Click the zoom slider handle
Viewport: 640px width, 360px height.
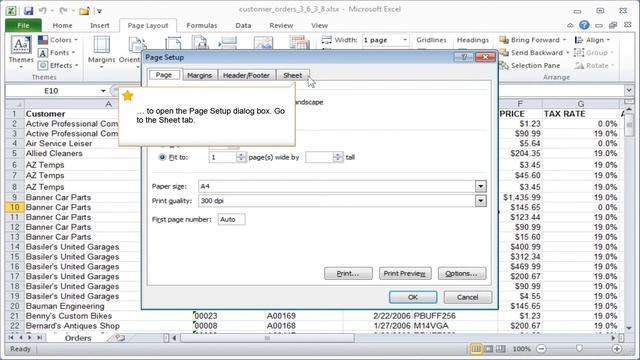tap(579, 349)
